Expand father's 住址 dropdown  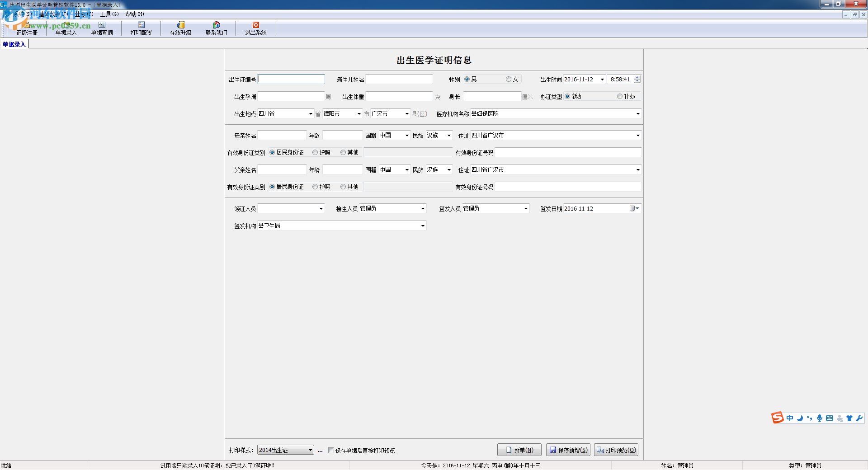(x=638, y=170)
